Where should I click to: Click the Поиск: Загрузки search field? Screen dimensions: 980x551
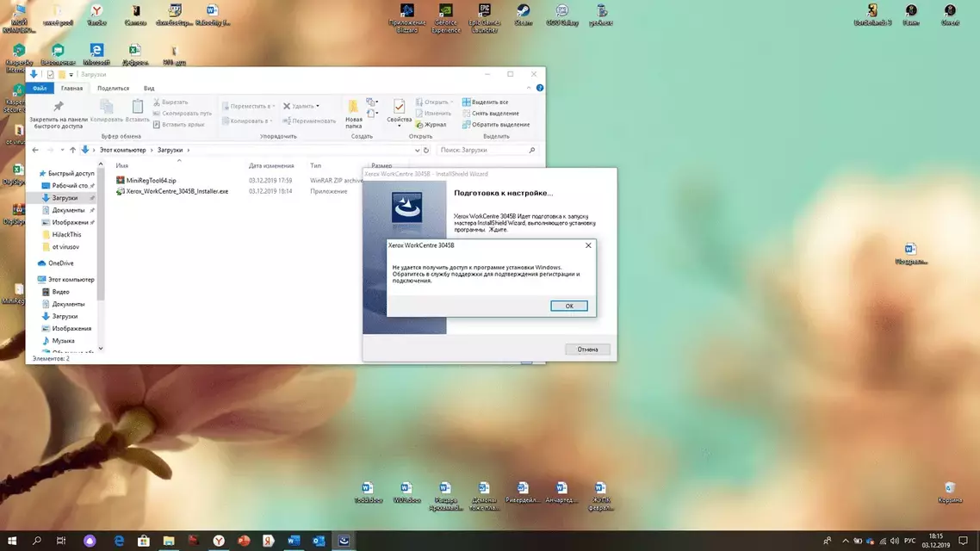(x=487, y=150)
